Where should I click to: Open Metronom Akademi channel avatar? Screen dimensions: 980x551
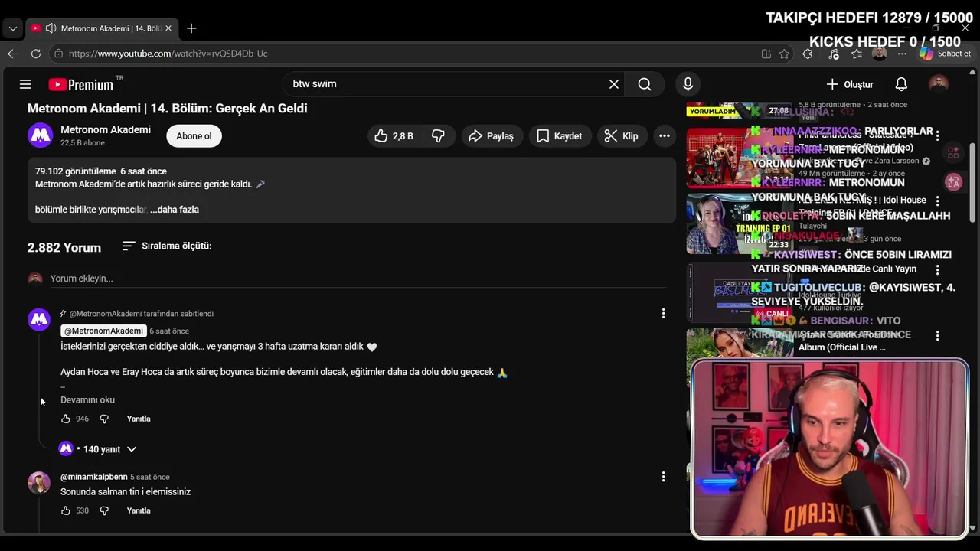(41, 135)
